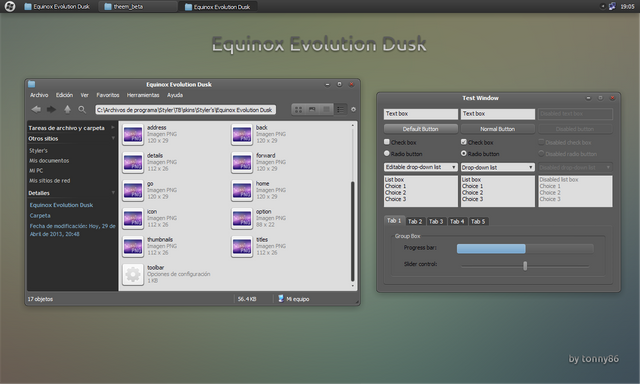Open the Herramientas menu

(x=143, y=95)
